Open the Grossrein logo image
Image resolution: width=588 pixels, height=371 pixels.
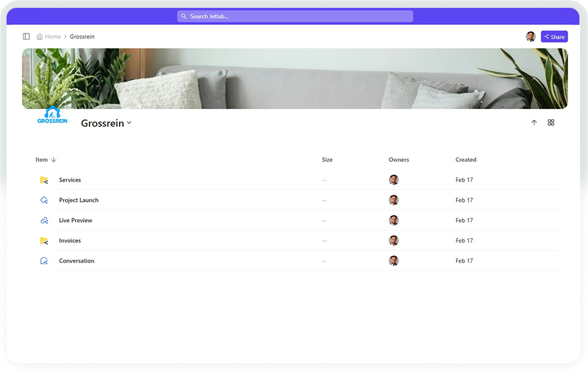[52, 115]
